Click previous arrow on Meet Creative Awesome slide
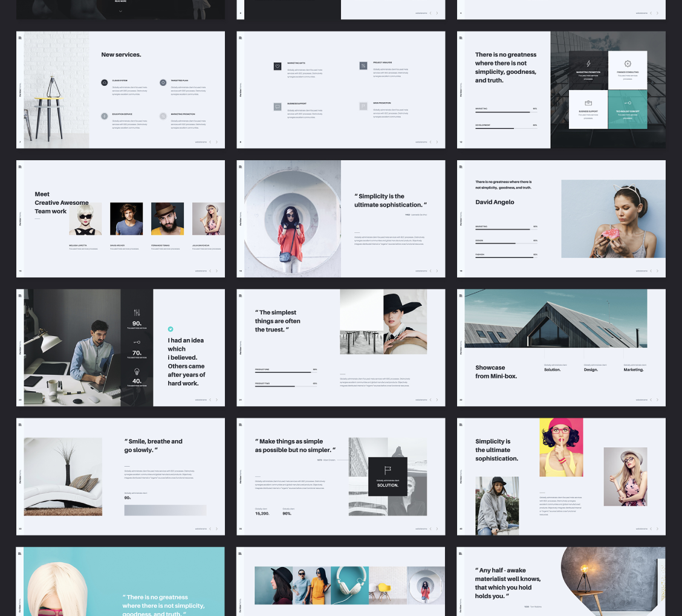 210,271
